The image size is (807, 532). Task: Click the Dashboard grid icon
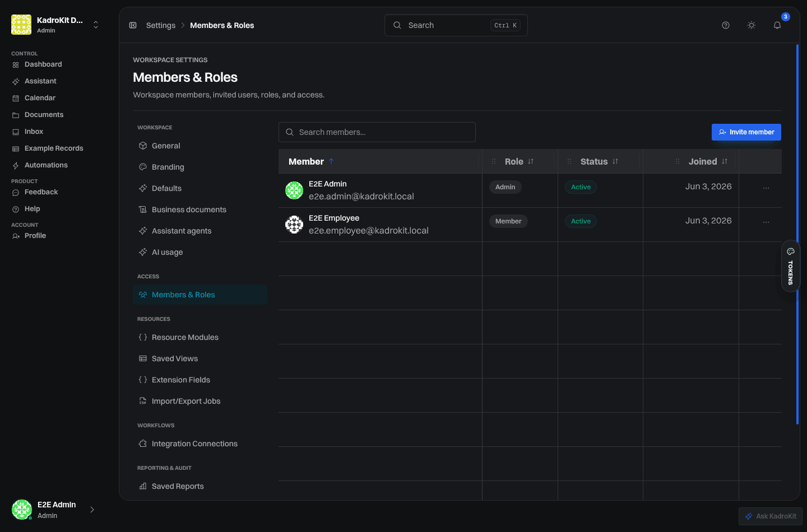pyautogui.click(x=16, y=65)
